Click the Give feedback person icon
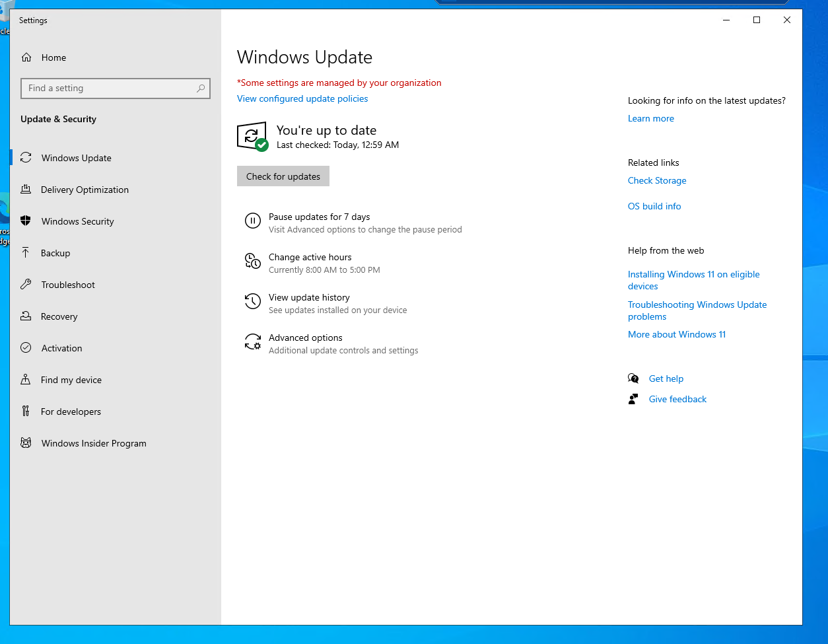 point(633,399)
